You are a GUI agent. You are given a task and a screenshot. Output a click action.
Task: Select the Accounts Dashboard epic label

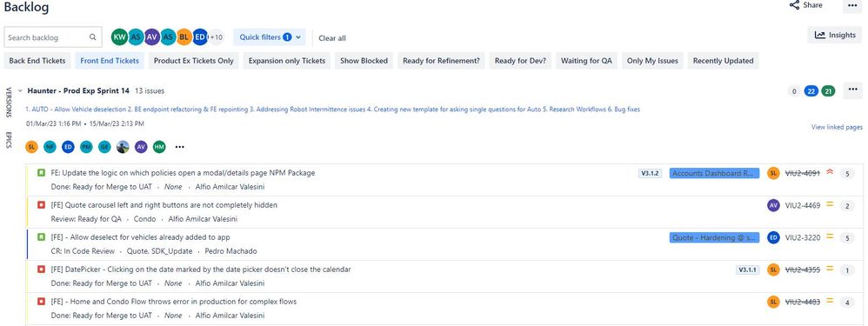(714, 173)
